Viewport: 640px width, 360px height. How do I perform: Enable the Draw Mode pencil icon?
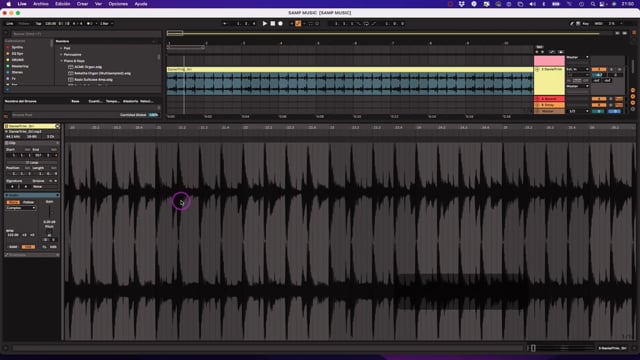pyautogui.click(x=572, y=24)
